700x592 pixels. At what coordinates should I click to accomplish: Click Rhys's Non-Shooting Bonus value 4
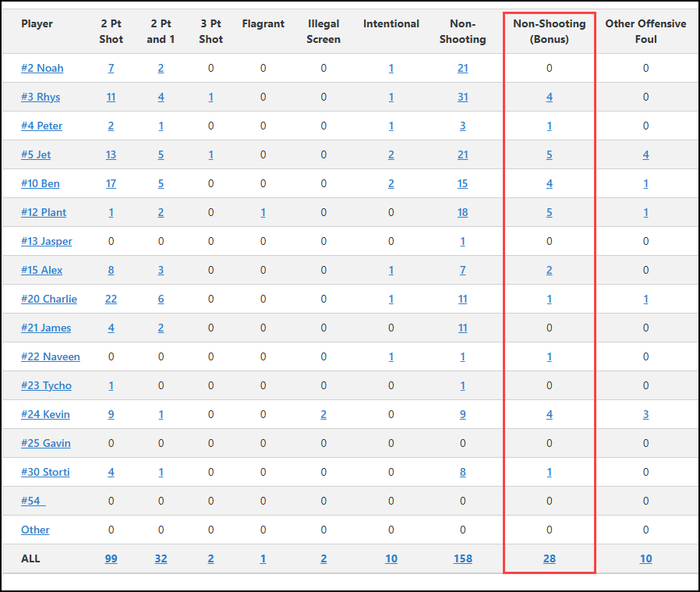(549, 97)
